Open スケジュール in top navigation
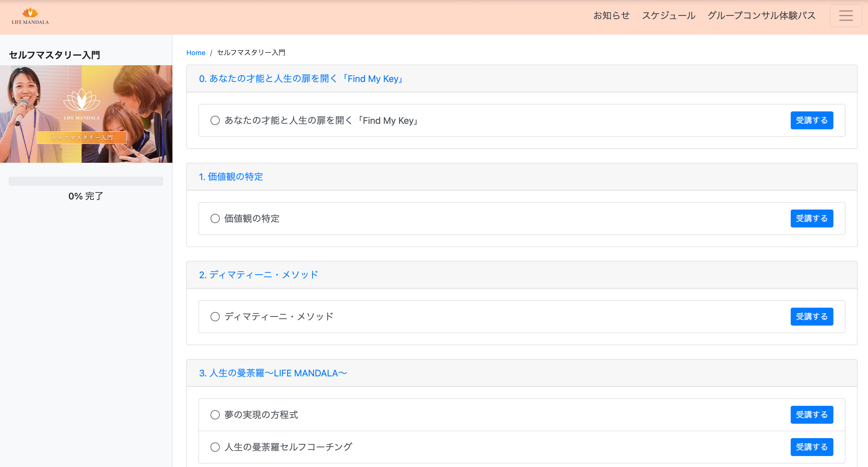The image size is (868, 467). (x=668, y=16)
